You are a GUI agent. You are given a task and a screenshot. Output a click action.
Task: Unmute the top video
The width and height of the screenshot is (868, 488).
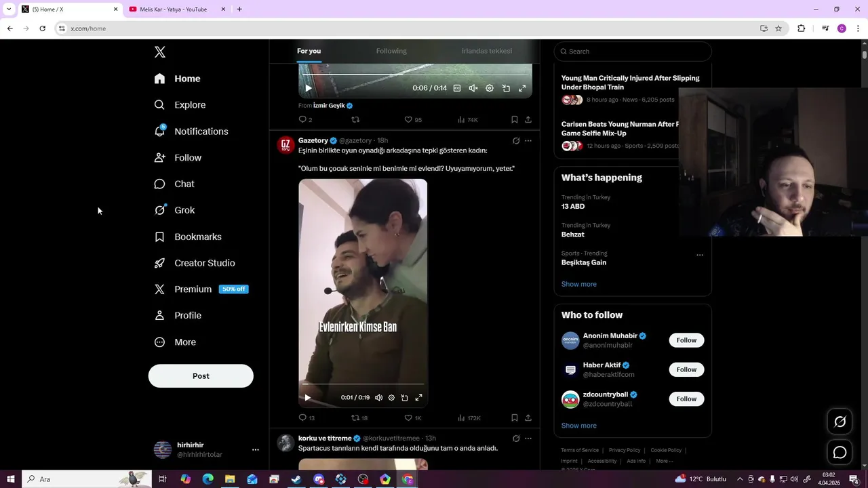click(x=473, y=88)
